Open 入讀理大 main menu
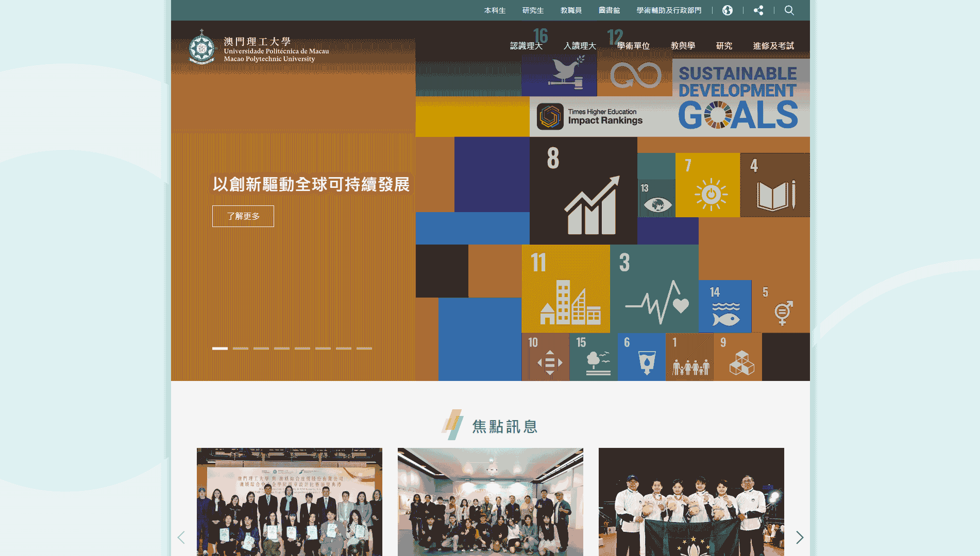Viewport: 980px width, 556px height. (580, 46)
